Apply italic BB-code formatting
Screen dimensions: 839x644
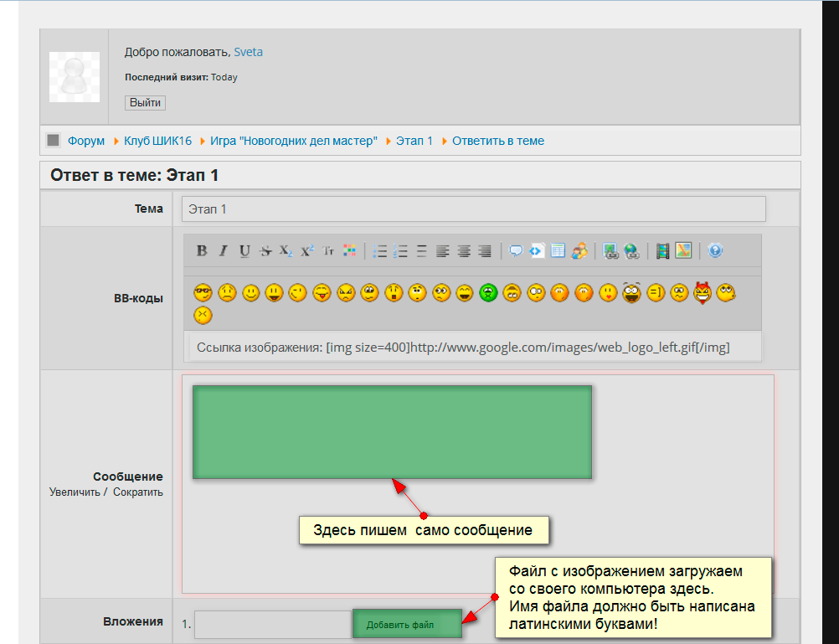tap(224, 250)
